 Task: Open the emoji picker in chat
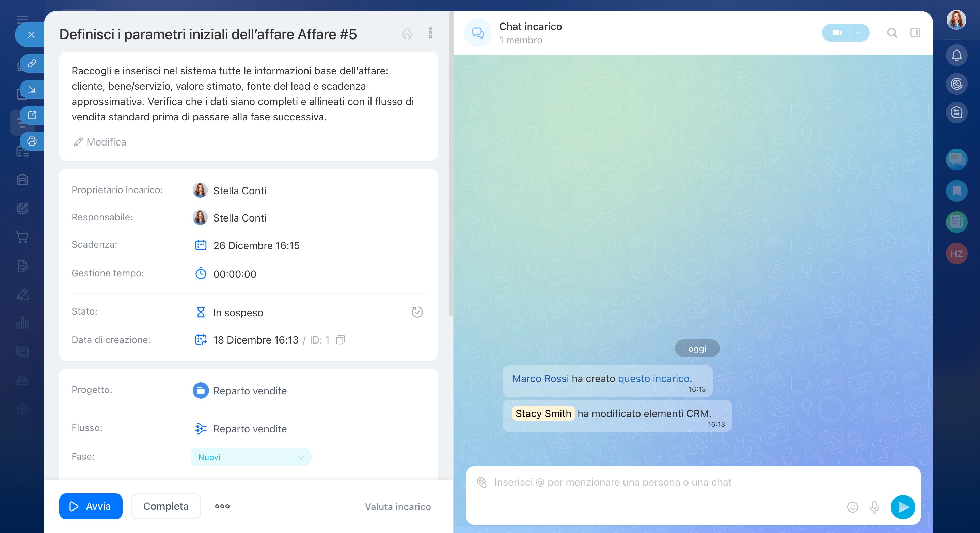point(852,507)
